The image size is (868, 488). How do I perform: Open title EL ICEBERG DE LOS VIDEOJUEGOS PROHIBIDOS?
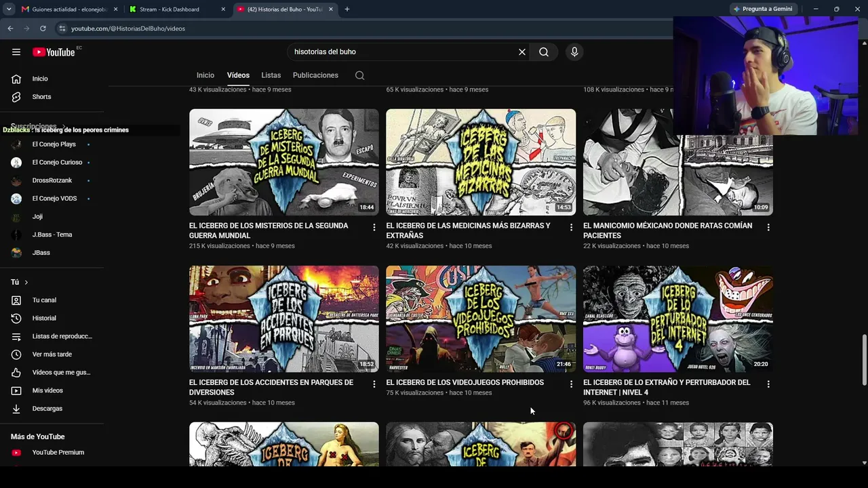tap(465, 383)
